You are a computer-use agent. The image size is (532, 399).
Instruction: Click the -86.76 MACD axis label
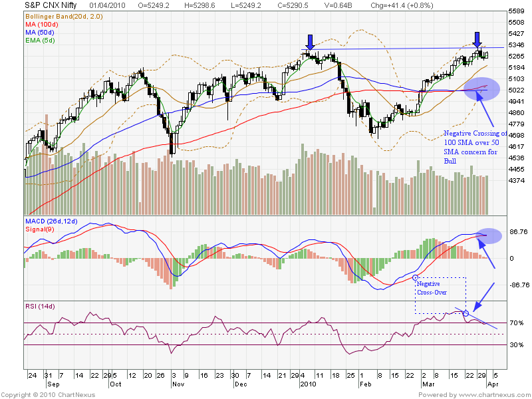coord(519,285)
